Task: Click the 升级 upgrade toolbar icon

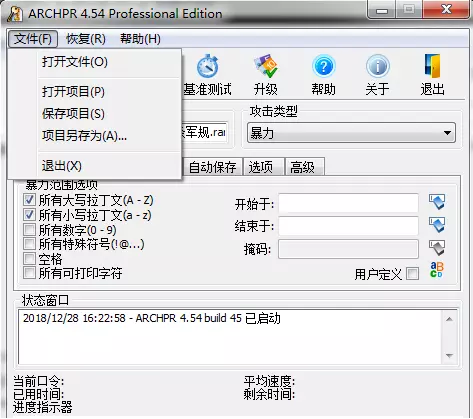Action: click(266, 66)
